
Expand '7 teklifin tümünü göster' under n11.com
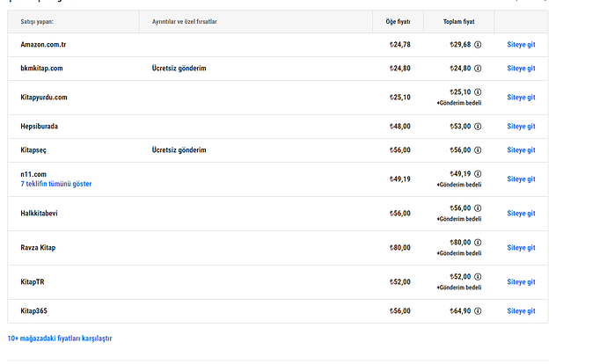click(x=56, y=184)
